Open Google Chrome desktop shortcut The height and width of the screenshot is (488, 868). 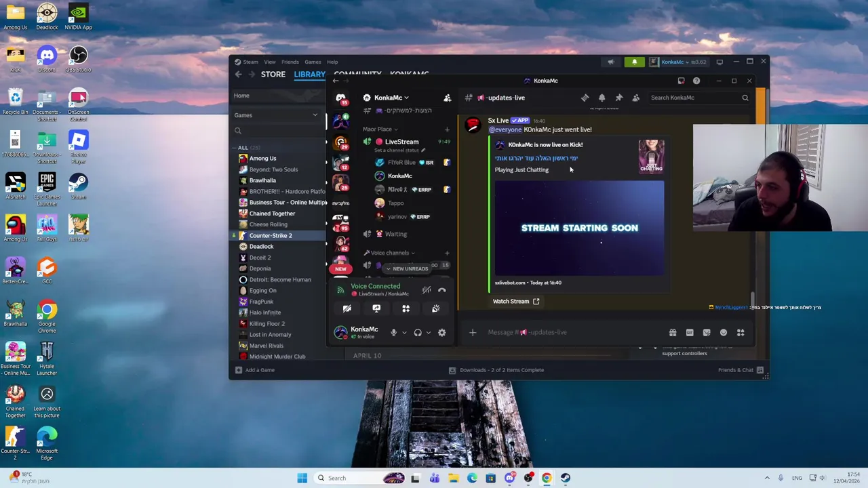(x=47, y=316)
